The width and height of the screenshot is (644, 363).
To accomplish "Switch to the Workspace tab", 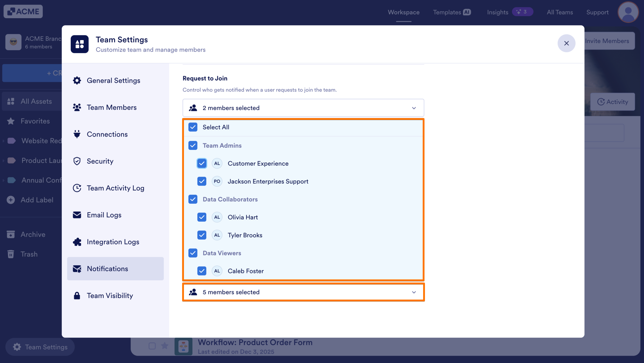I will click(404, 12).
